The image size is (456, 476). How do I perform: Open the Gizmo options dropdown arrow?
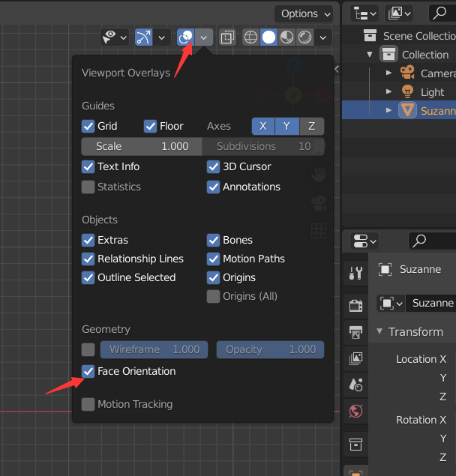(161, 37)
